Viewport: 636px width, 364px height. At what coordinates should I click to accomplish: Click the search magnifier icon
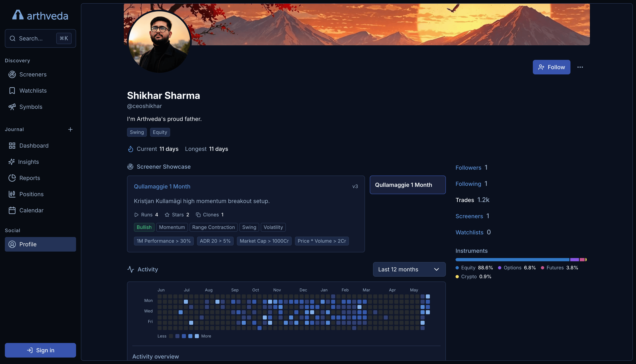pos(13,38)
